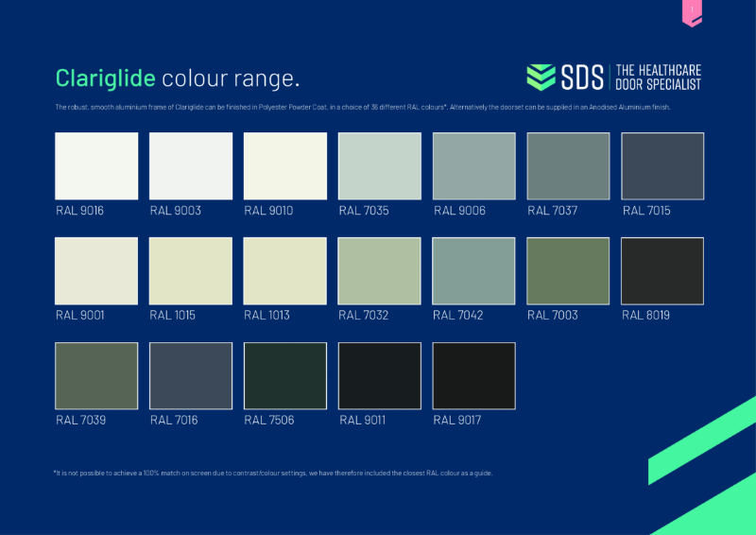The height and width of the screenshot is (535, 756).
Task: Choose the RAL 9010 cream swatch
Action: (285, 165)
